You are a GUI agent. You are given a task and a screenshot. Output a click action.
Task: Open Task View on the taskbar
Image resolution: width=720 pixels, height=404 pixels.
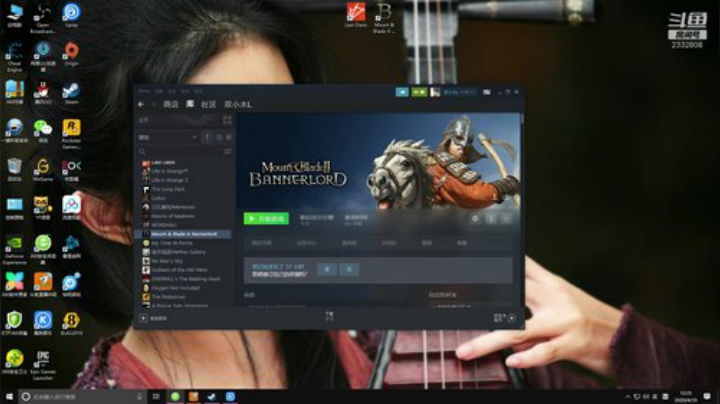[156, 397]
